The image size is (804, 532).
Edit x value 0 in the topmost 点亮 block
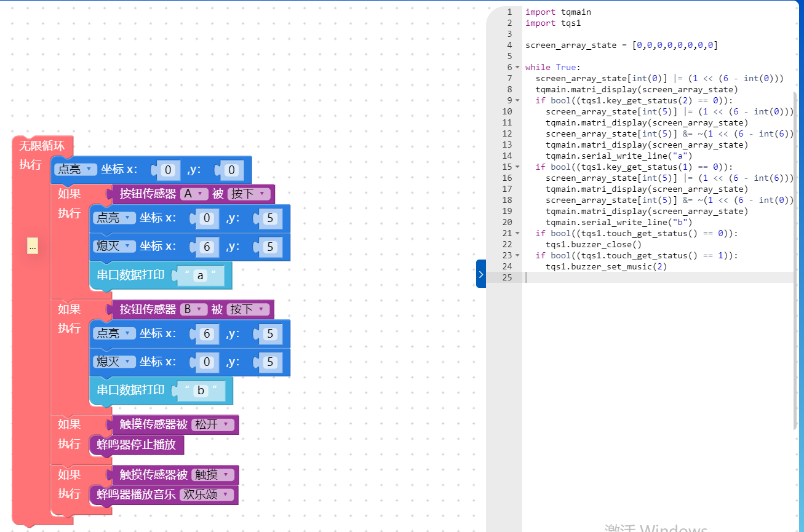click(168, 170)
